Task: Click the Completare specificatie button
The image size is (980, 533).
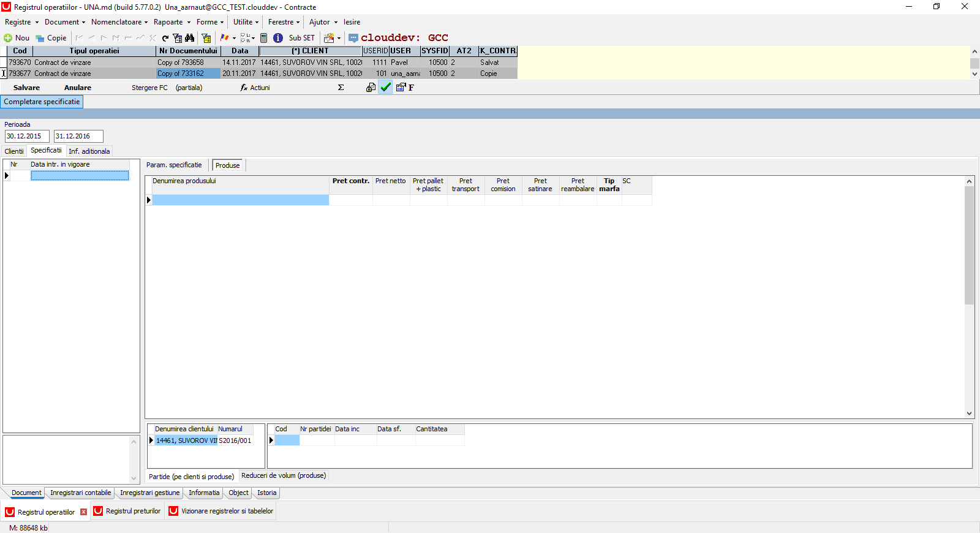Action: [x=42, y=102]
